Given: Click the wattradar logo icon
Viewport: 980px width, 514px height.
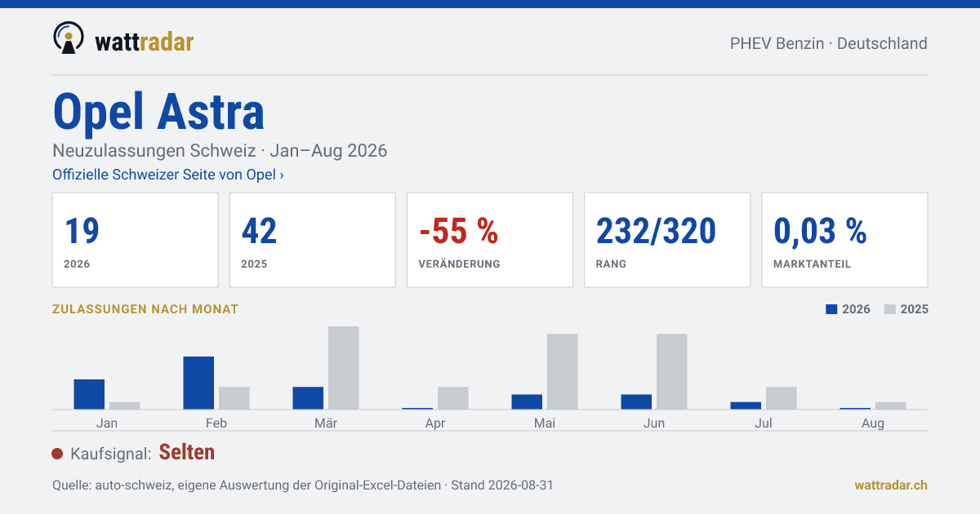Looking at the screenshot, I should tap(68, 38).
